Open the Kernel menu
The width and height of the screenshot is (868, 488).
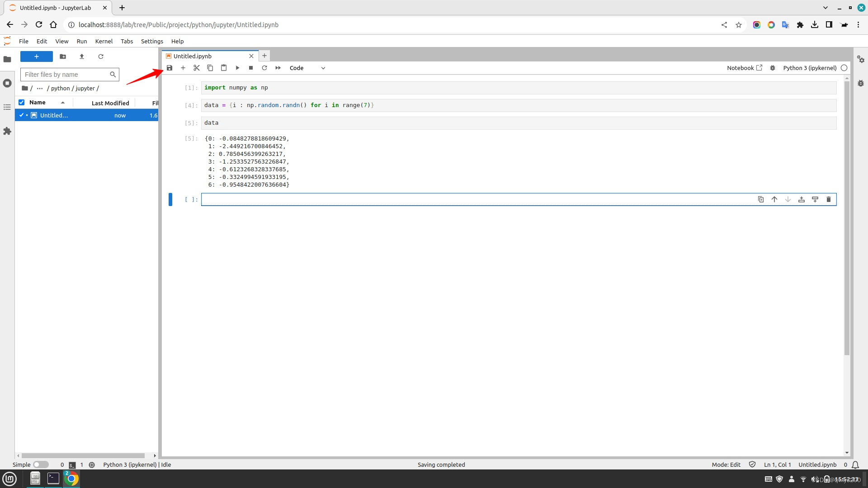[x=104, y=41]
